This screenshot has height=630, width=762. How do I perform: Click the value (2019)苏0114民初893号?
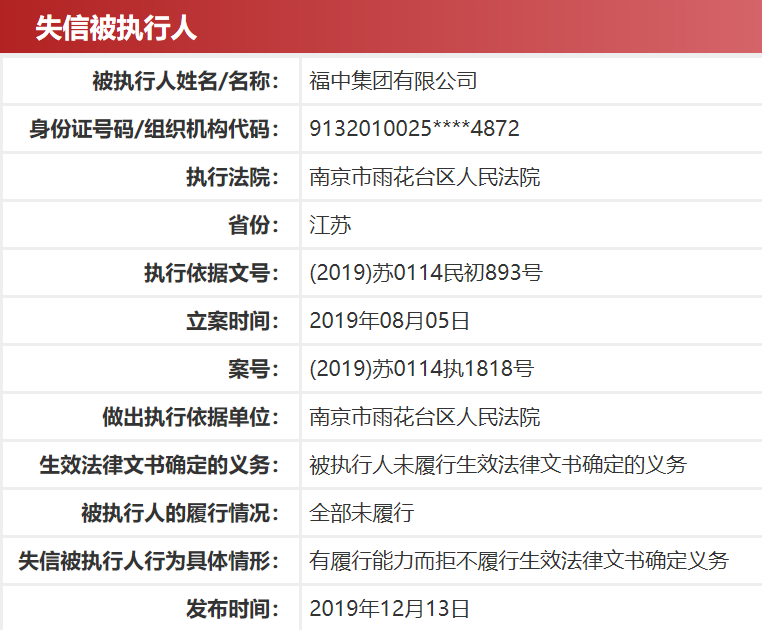coord(426,273)
